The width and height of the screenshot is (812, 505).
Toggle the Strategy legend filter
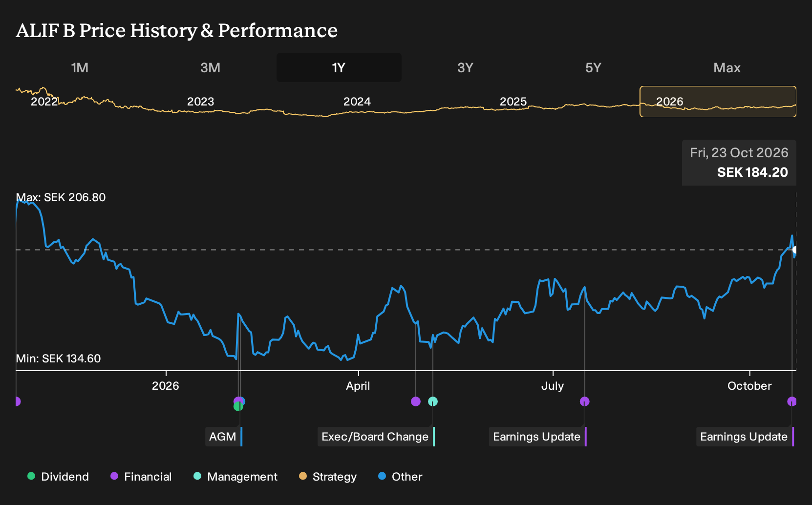pyautogui.click(x=328, y=477)
